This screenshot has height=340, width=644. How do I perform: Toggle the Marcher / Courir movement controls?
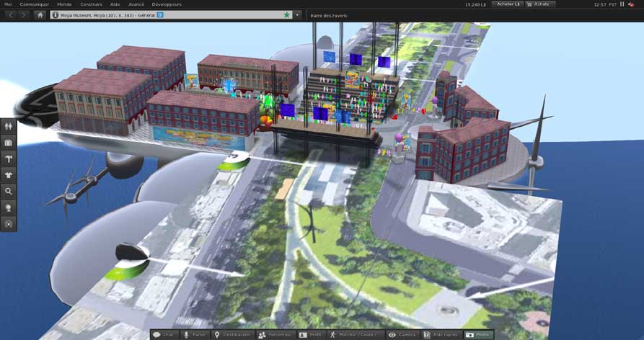(353, 334)
